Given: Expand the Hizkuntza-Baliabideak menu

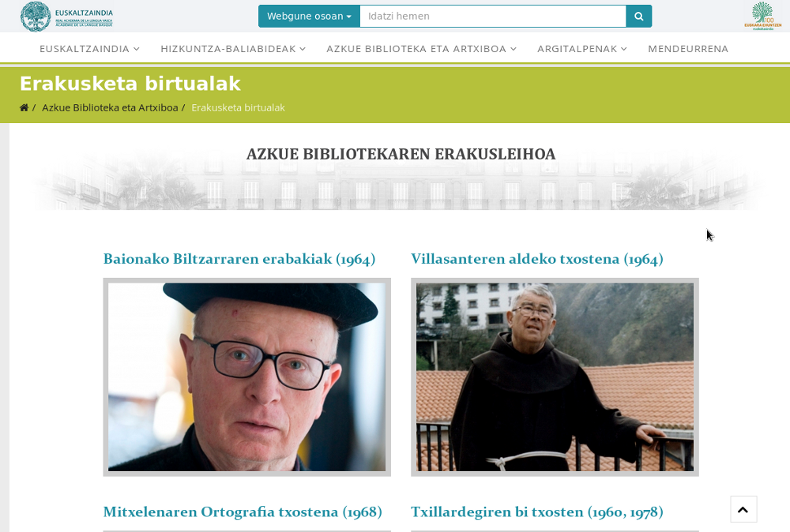Looking at the screenshot, I should [x=233, y=49].
